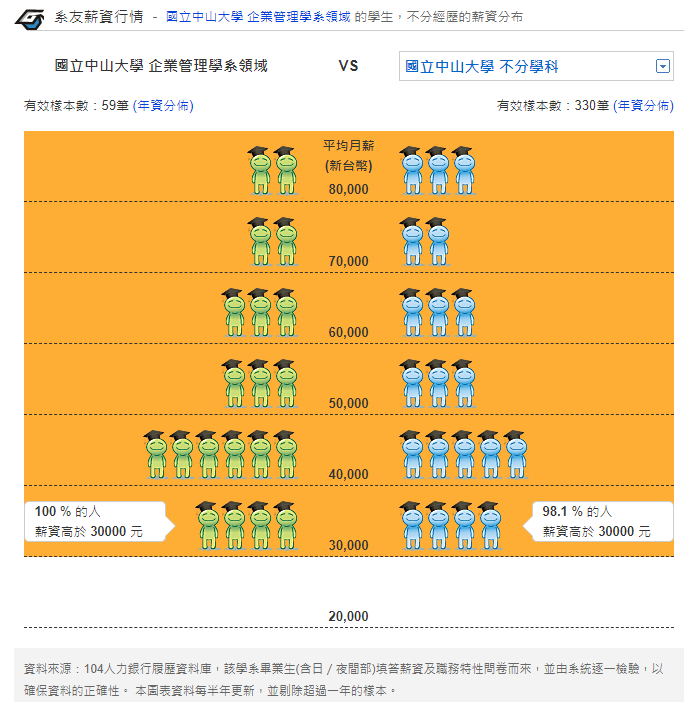Screen dimensions: 700x702
Task: Click the 平均月薪 (新台幣) axis heading
Action: coord(349,155)
